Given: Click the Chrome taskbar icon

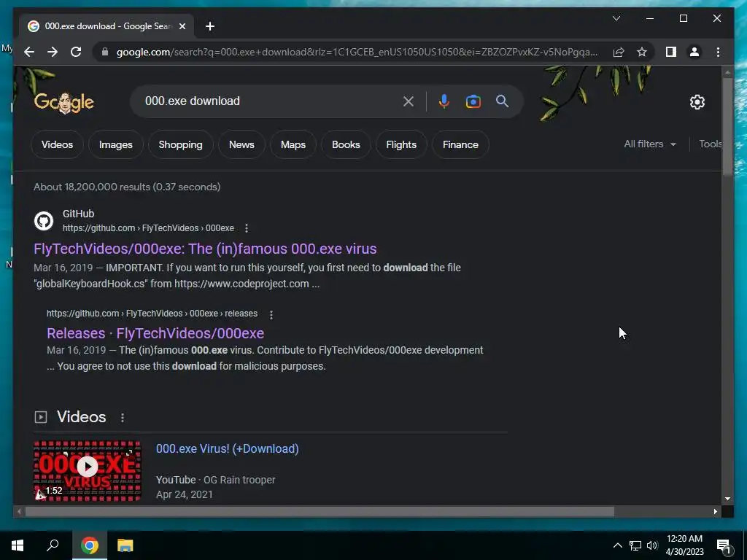Looking at the screenshot, I should [x=89, y=545].
